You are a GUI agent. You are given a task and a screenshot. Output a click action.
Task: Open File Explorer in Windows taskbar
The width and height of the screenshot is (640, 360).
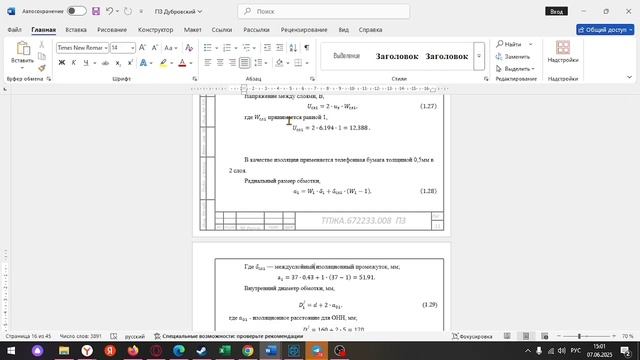coord(64,351)
